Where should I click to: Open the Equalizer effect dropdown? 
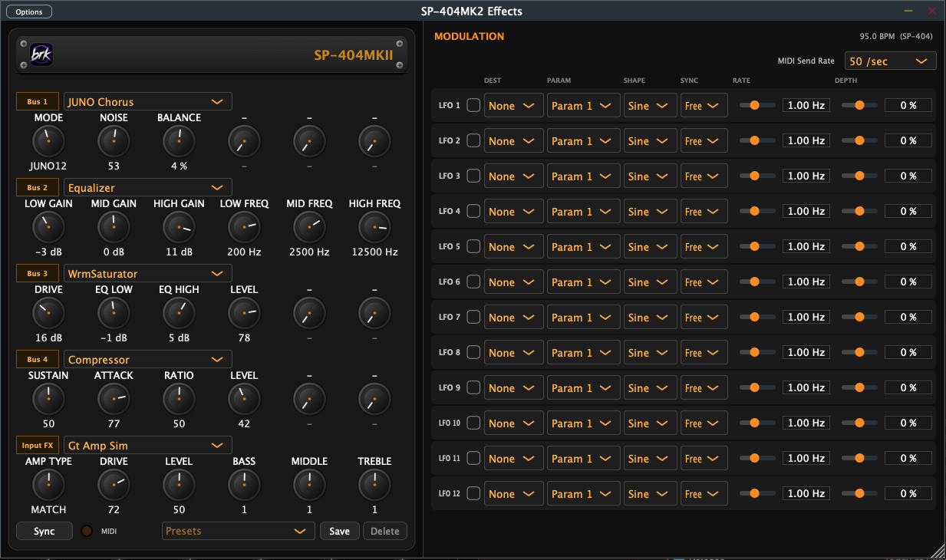[x=148, y=187]
